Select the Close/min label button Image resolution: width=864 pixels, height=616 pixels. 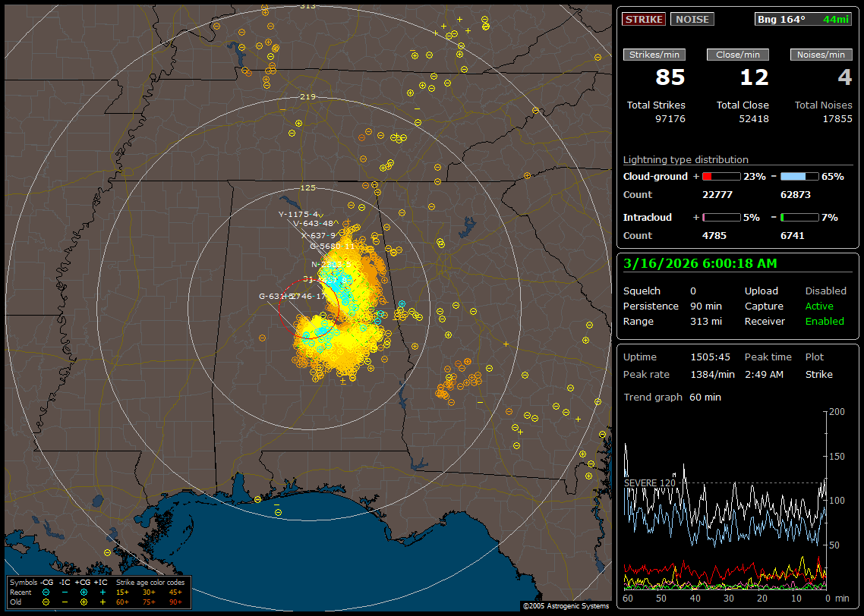[x=738, y=55]
